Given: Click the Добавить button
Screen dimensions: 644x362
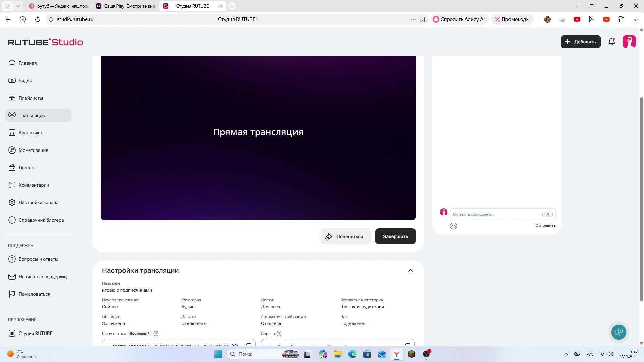Looking at the screenshot, I should point(581,42).
